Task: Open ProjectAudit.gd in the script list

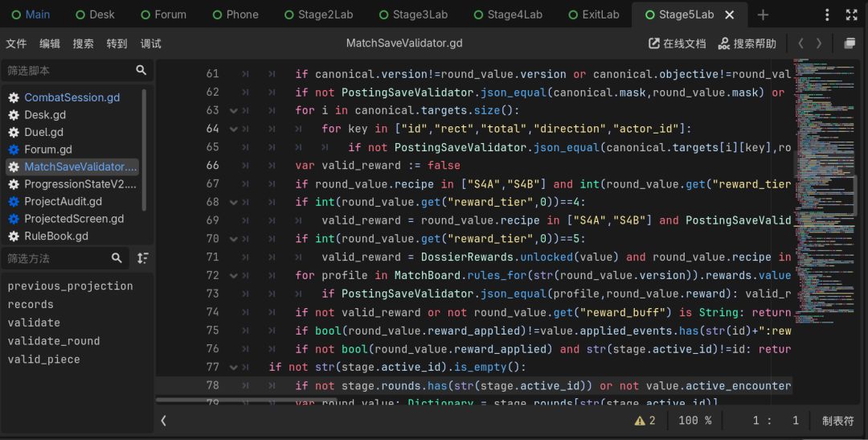Action: click(x=63, y=201)
